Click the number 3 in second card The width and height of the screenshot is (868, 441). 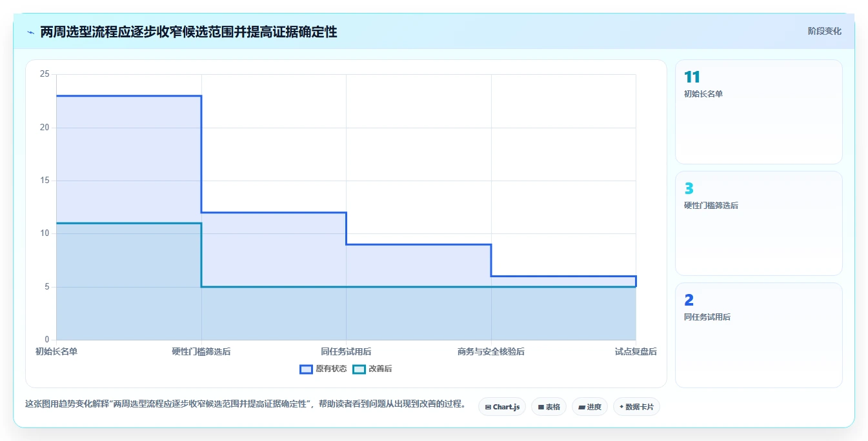click(x=689, y=189)
